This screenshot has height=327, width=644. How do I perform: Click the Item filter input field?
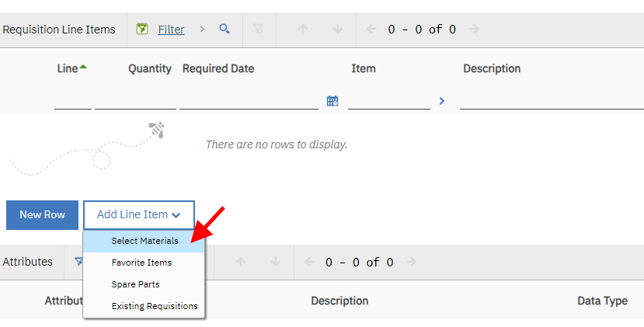pos(389,101)
